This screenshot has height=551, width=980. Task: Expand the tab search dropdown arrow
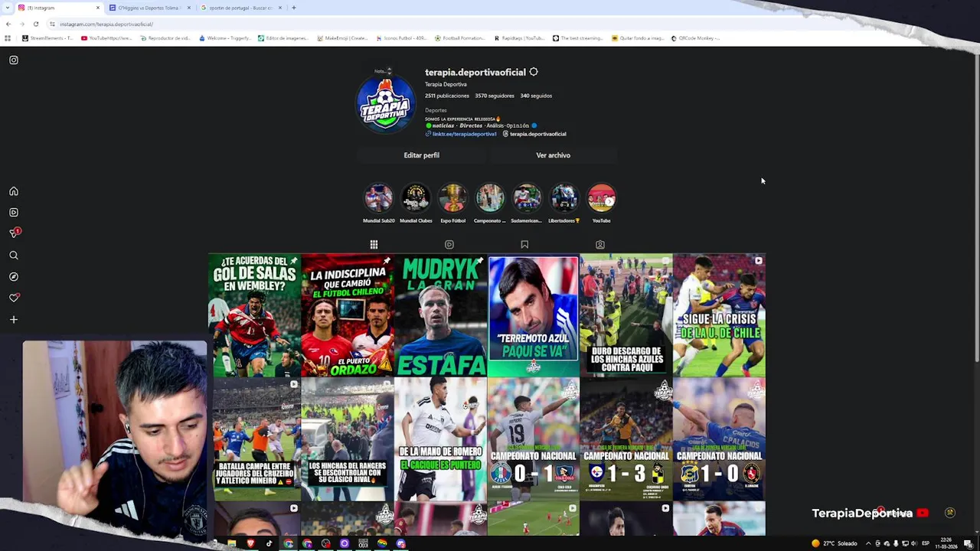6,8
